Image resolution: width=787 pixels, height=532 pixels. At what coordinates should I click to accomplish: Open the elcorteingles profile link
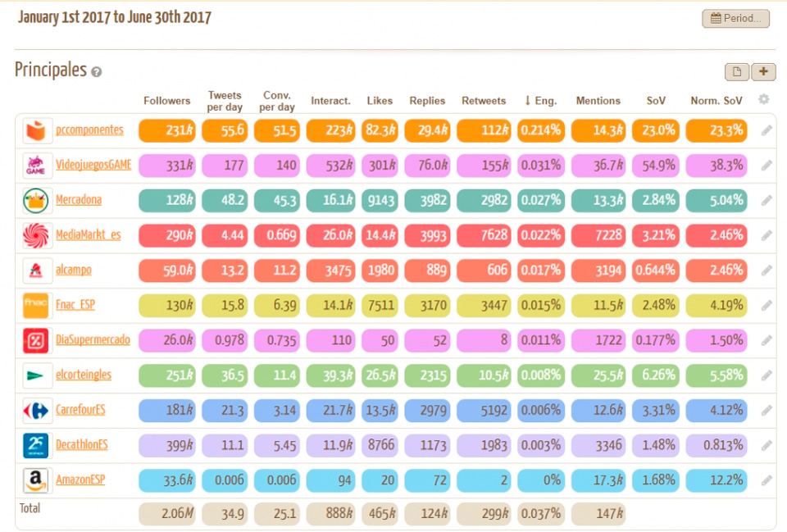coord(84,375)
